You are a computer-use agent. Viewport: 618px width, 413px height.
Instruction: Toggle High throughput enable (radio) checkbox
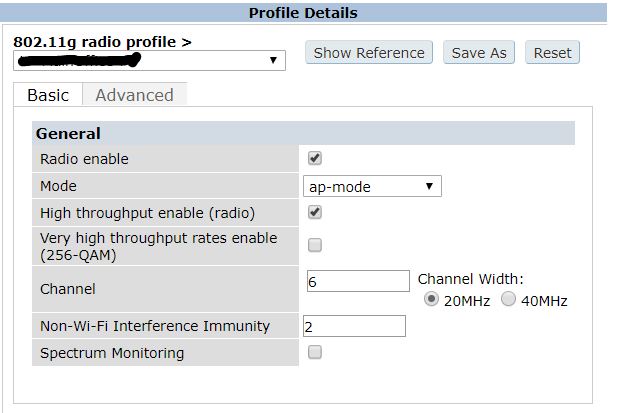(x=315, y=212)
